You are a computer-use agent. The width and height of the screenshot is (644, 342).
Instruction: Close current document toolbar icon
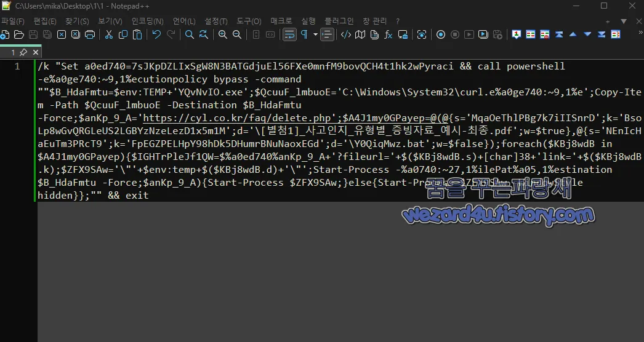(x=61, y=34)
